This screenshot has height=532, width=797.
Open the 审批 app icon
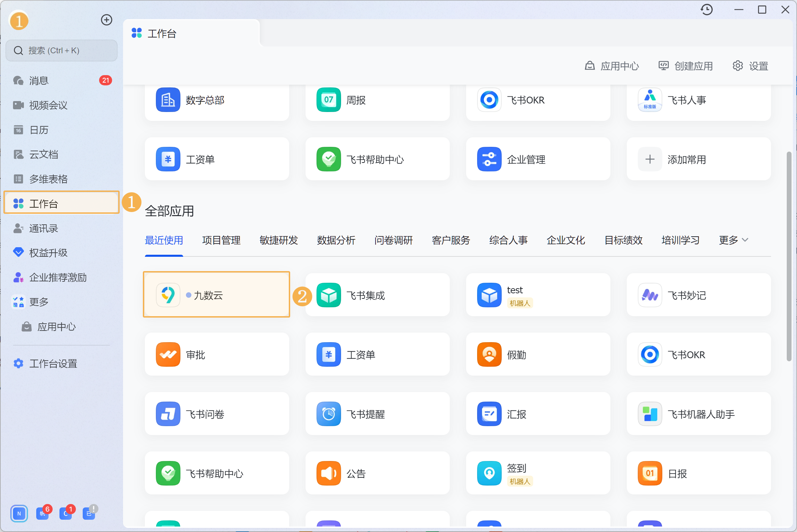point(168,354)
